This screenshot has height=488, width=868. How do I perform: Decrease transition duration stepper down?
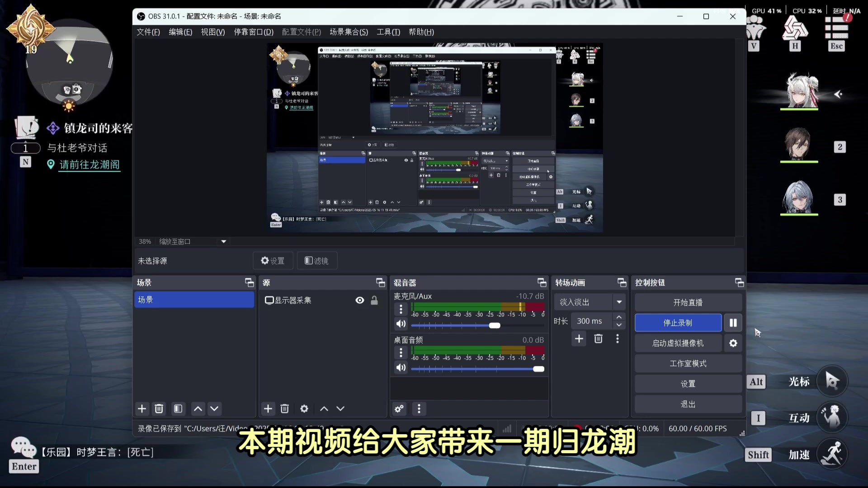(x=619, y=325)
